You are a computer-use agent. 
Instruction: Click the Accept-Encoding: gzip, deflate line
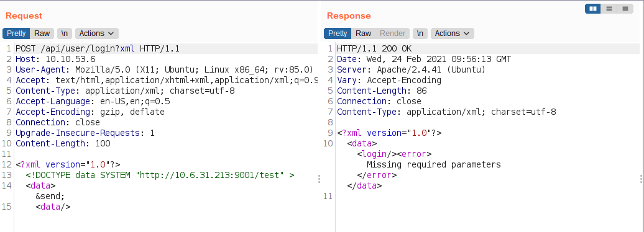coord(90,112)
